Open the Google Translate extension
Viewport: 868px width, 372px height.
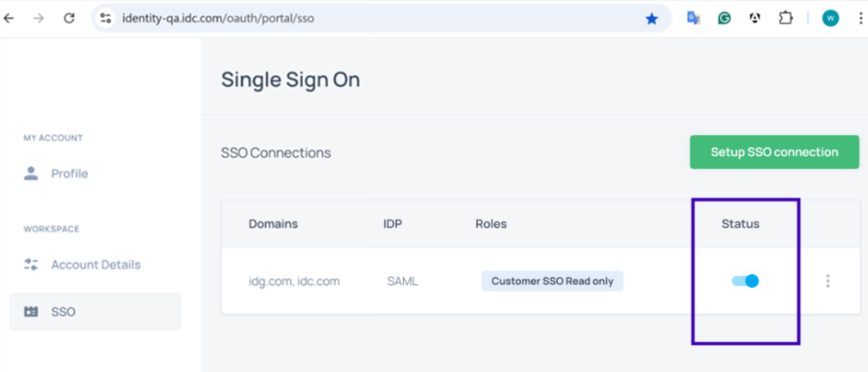pos(693,18)
